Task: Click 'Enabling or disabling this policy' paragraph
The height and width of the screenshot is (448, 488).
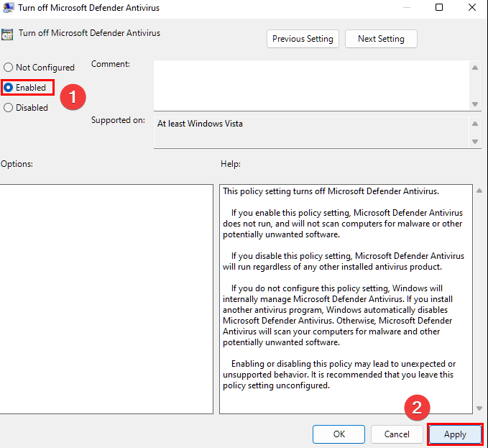Action: (x=339, y=375)
